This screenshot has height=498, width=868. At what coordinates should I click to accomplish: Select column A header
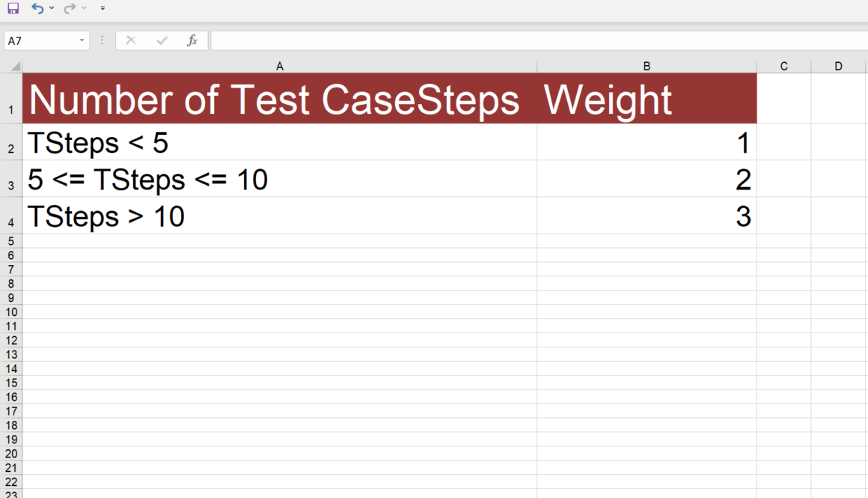[280, 66]
